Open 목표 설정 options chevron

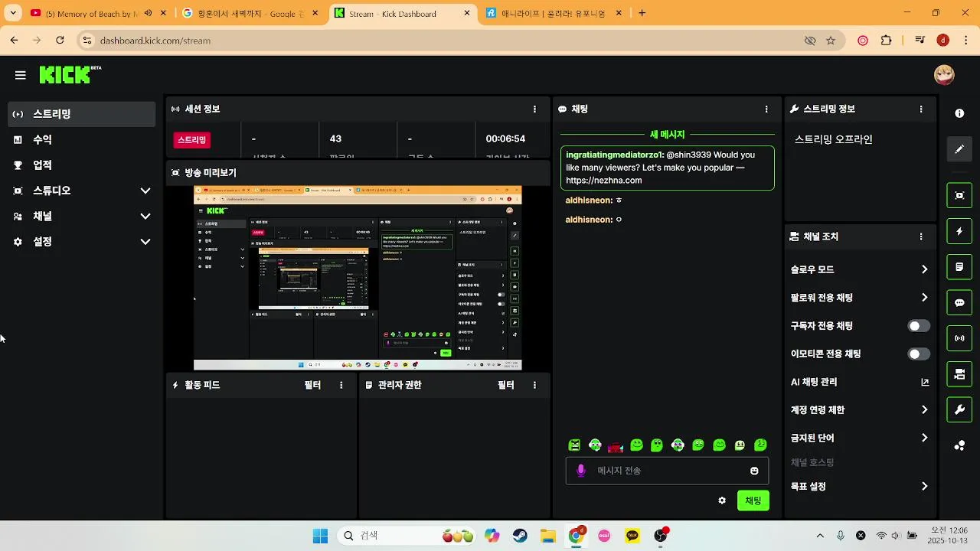click(924, 487)
